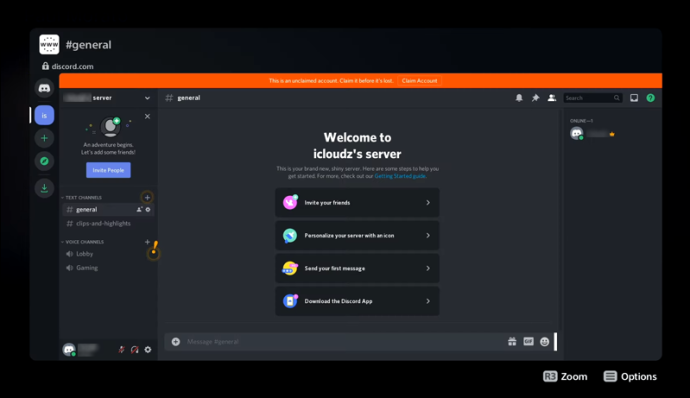Click the discord.com lock icon
This screenshot has width=690, height=398.
coord(45,66)
